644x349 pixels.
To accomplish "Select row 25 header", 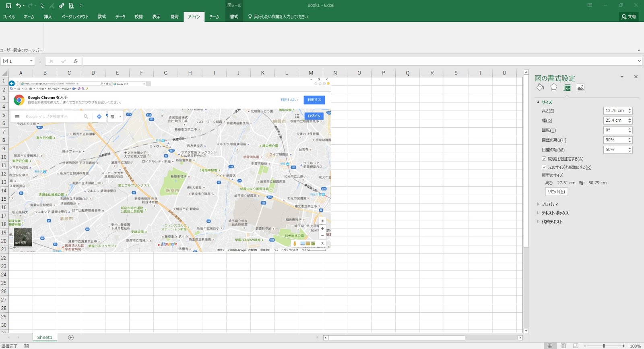I will tap(4, 283).
